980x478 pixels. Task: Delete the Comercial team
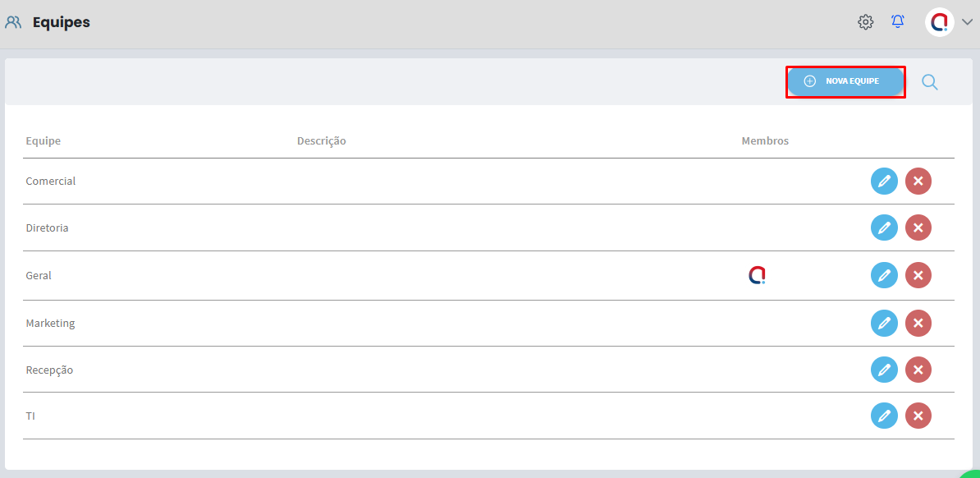(x=918, y=181)
